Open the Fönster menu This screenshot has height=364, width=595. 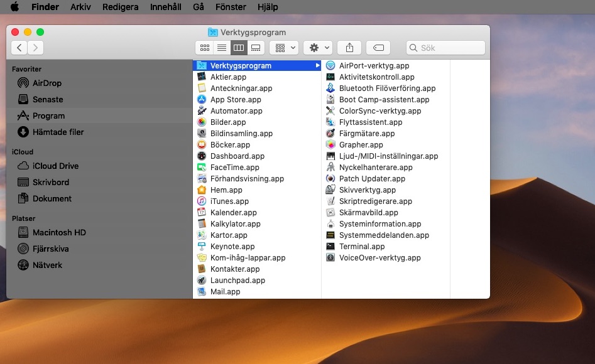click(231, 7)
